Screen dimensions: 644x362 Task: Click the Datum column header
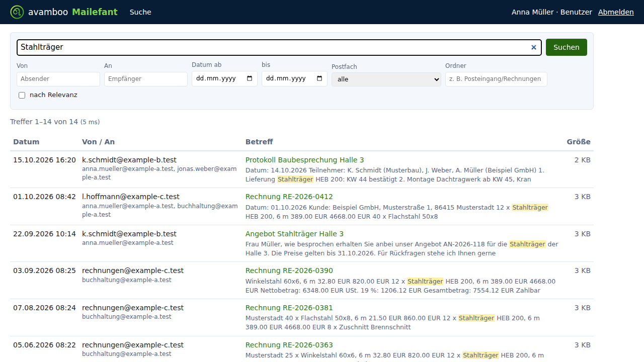[26, 142]
